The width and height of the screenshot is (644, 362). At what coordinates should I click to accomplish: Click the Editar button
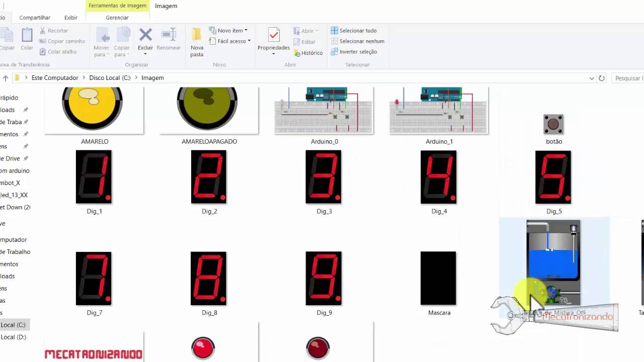(304, 42)
